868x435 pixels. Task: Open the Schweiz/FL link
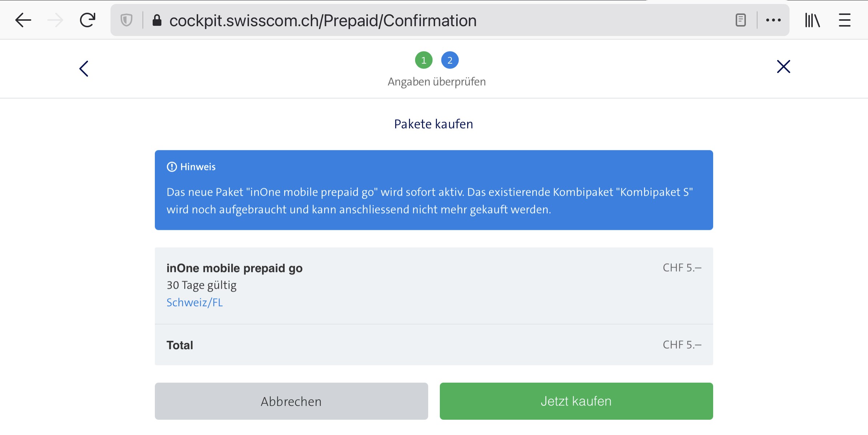tap(194, 302)
